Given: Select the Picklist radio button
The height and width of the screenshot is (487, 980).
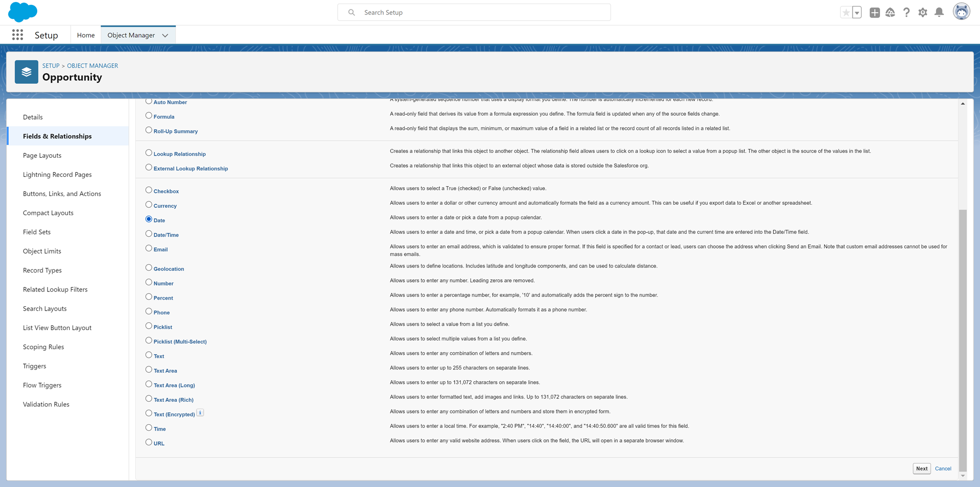Looking at the screenshot, I should point(148,326).
